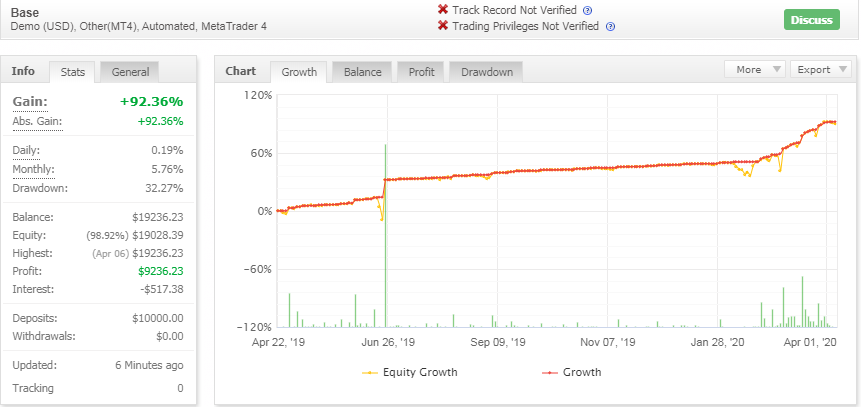This screenshot has width=861, height=407.
Task: Switch to the General tab
Action: tap(130, 72)
